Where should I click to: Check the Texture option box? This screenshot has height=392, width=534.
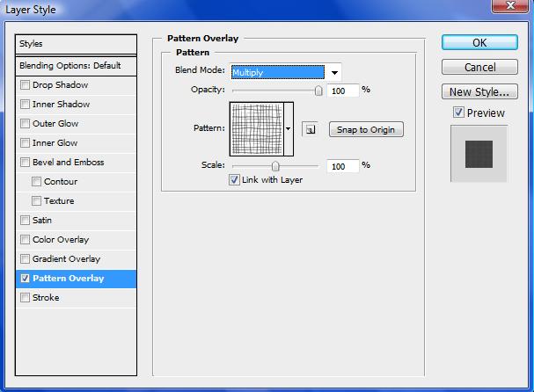pos(36,200)
